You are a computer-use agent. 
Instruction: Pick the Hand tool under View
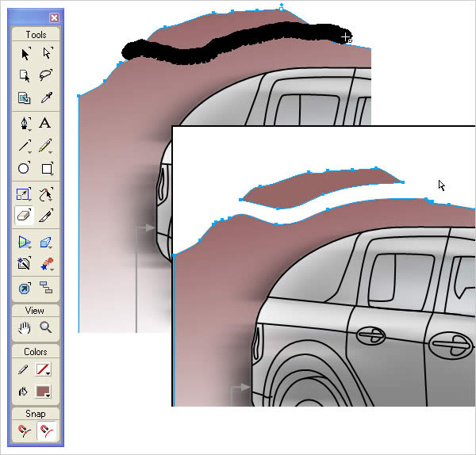tap(25, 327)
